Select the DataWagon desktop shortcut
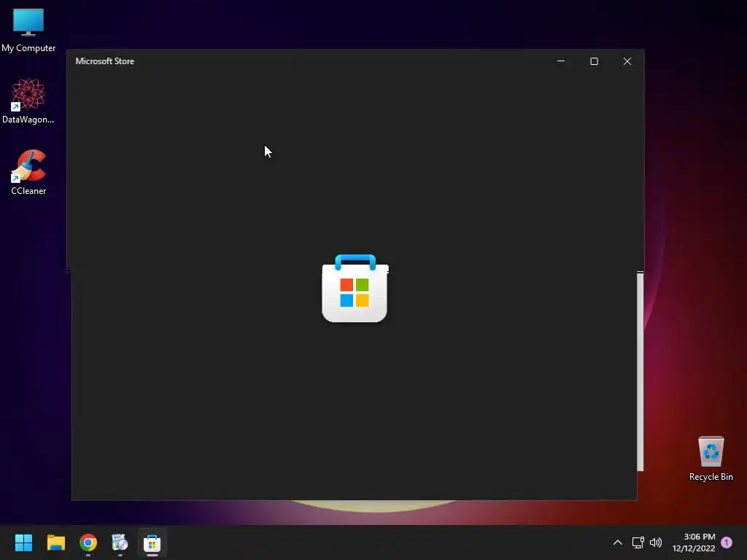Screen dimensions: 747x560 28,101
